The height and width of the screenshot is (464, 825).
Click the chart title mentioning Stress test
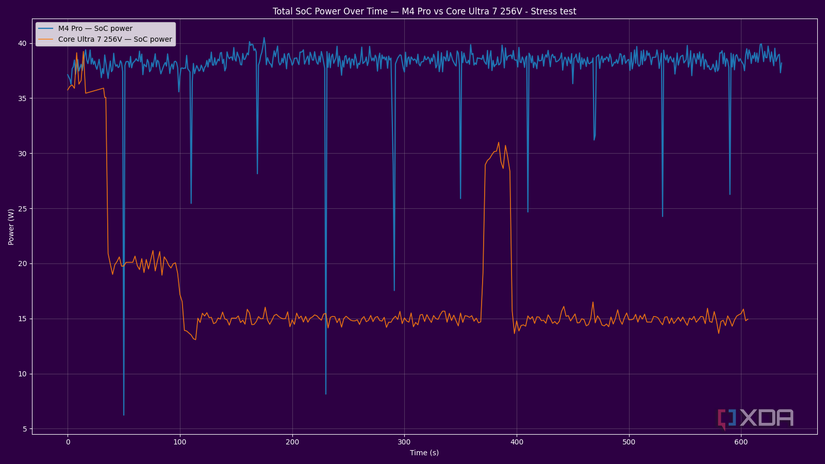pos(424,11)
